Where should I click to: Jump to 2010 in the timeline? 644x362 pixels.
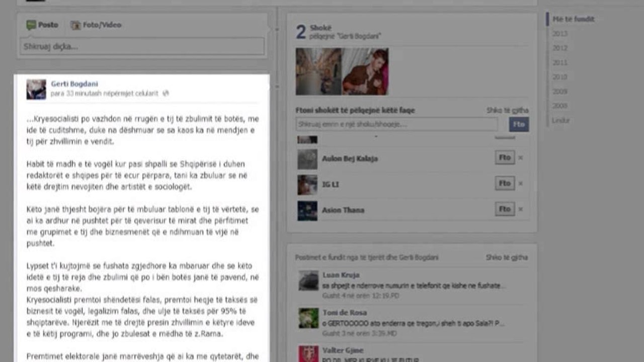click(560, 77)
